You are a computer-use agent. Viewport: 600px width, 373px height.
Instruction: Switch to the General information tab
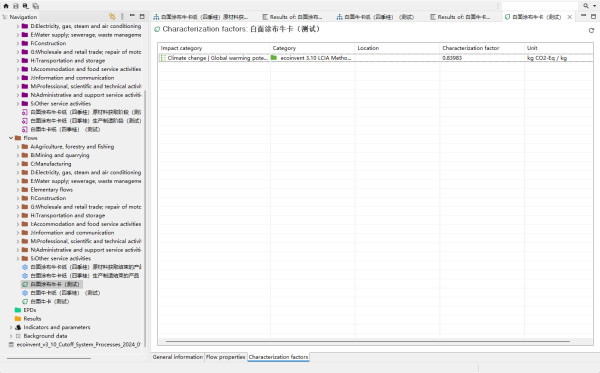click(x=178, y=357)
